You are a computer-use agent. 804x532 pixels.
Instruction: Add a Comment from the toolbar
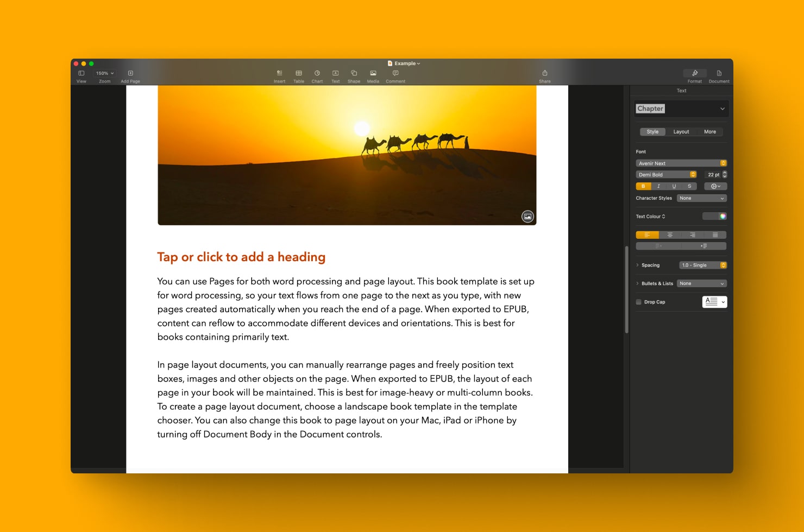395,74
